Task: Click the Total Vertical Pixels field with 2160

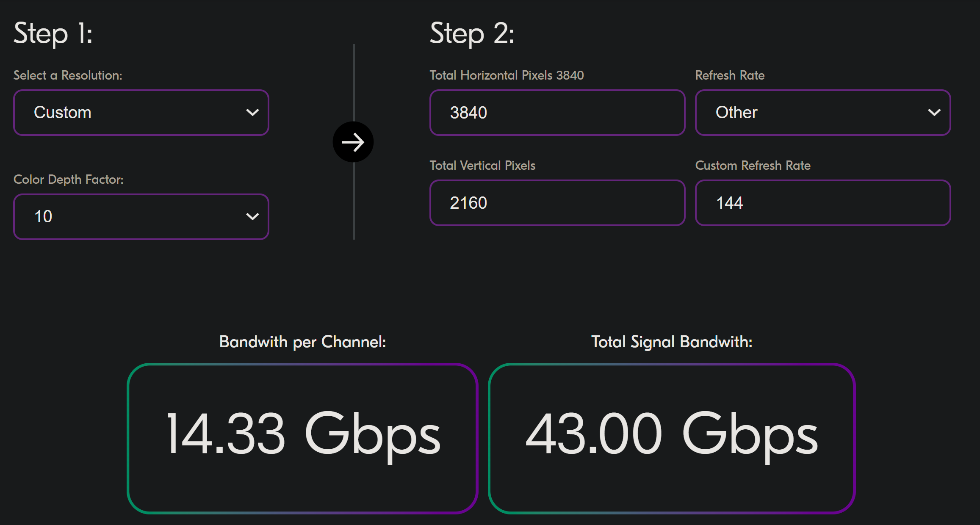Action: (x=557, y=203)
